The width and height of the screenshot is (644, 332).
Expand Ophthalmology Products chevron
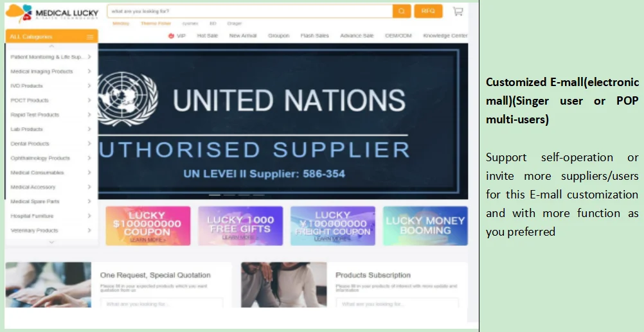pos(89,158)
